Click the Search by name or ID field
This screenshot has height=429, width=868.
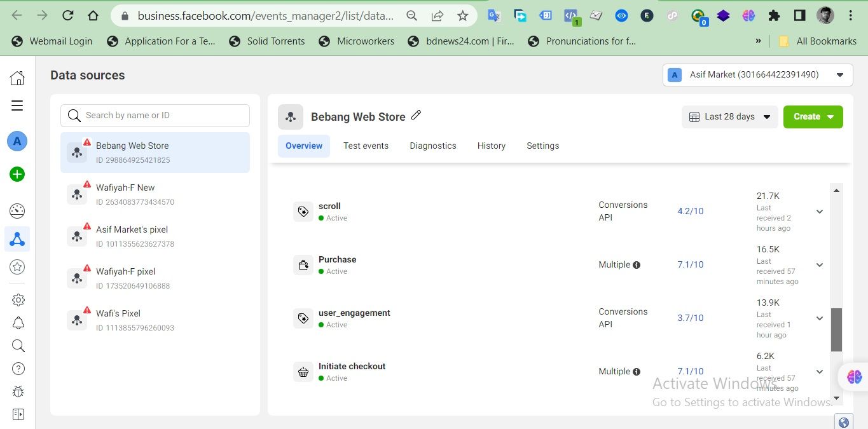(155, 116)
